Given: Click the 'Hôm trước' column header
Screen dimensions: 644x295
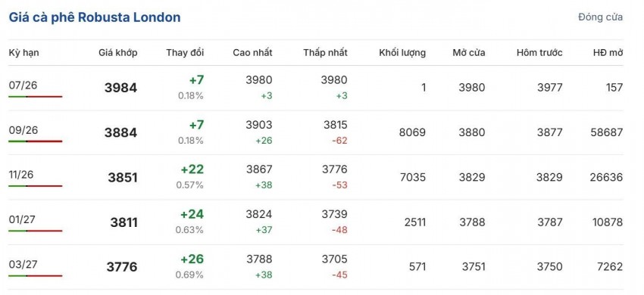Looking at the screenshot, I should tap(539, 53).
